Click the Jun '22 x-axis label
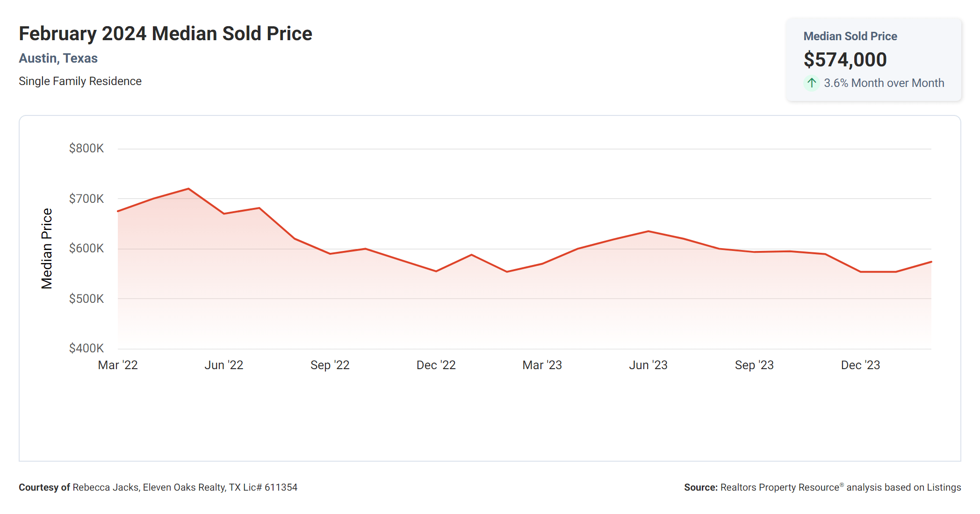 pyautogui.click(x=224, y=365)
